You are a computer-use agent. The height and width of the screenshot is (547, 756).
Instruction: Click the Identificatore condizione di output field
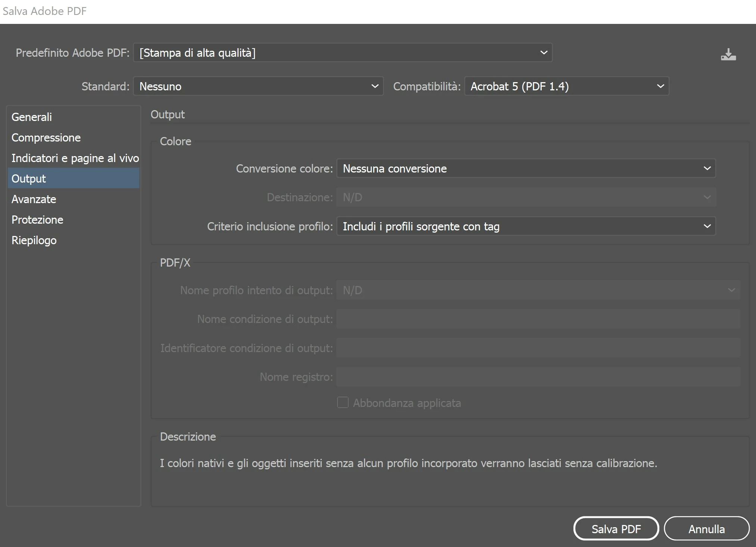[538, 348]
